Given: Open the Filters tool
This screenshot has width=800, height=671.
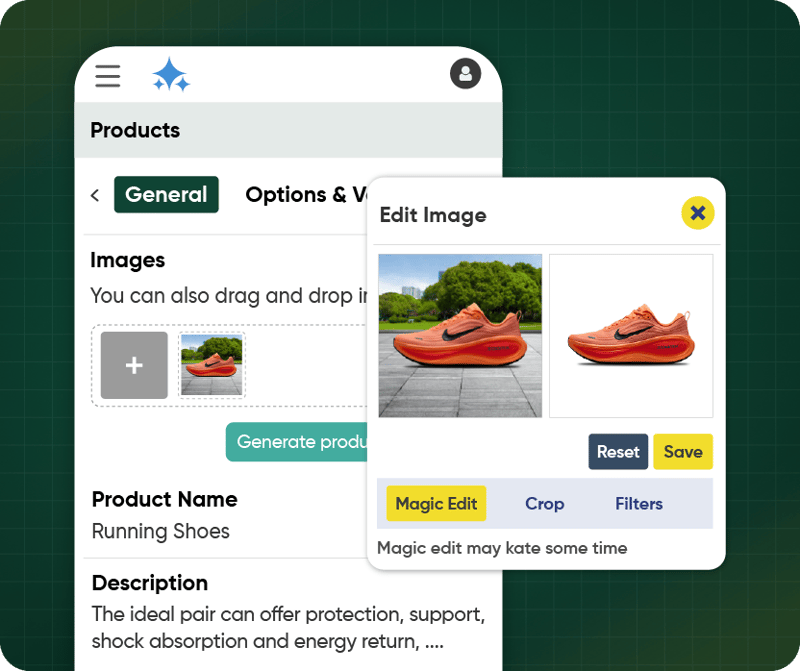Looking at the screenshot, I should tap(638, 504).
